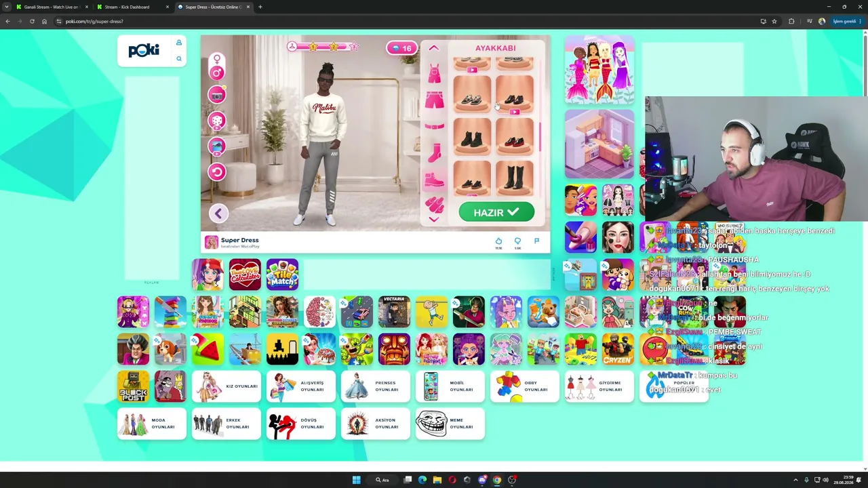The height and width of the screenshot is (488, 868).
Task: Open the Block Post game thumbnail
Action: pyautogui.click(x=133, y=386)
